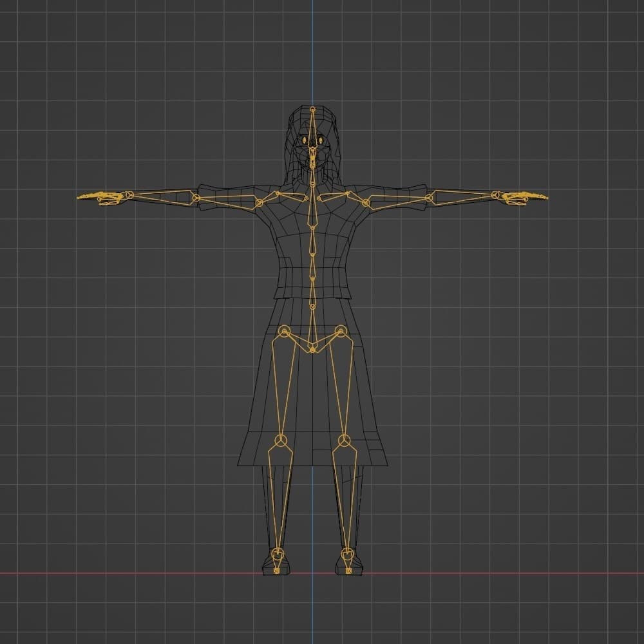Viewport: 644px width, 644px height.
Task: Select the shin bone on screen-right leg
Action: [346, 496]
